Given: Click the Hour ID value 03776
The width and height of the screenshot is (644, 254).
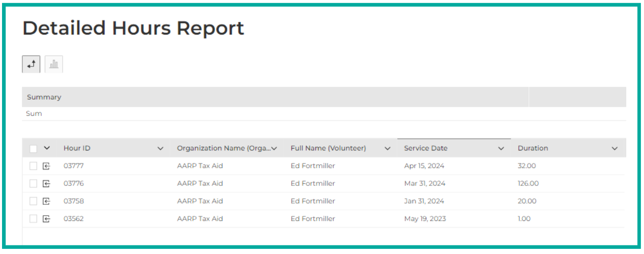Looking at the screenshot, I should [74, 183].
